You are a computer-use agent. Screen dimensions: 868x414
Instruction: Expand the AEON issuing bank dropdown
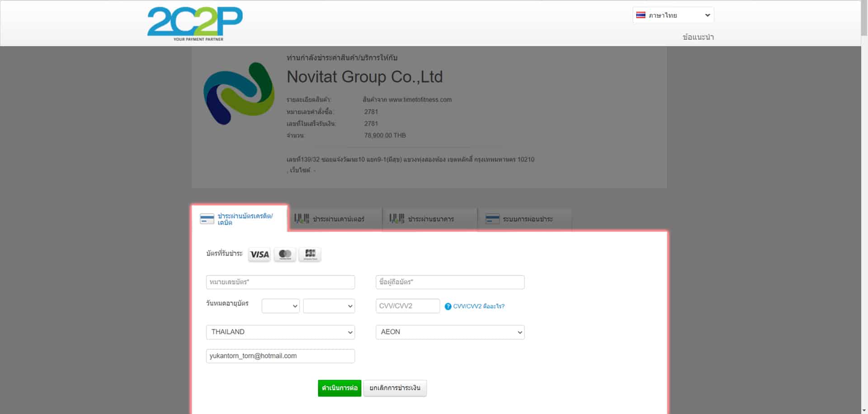pos(450,332)
